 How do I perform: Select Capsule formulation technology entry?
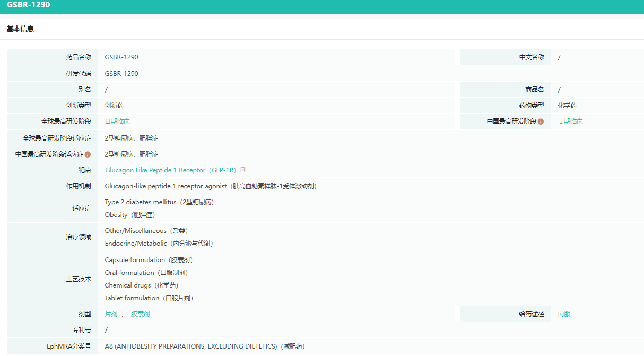click(149, 260)
